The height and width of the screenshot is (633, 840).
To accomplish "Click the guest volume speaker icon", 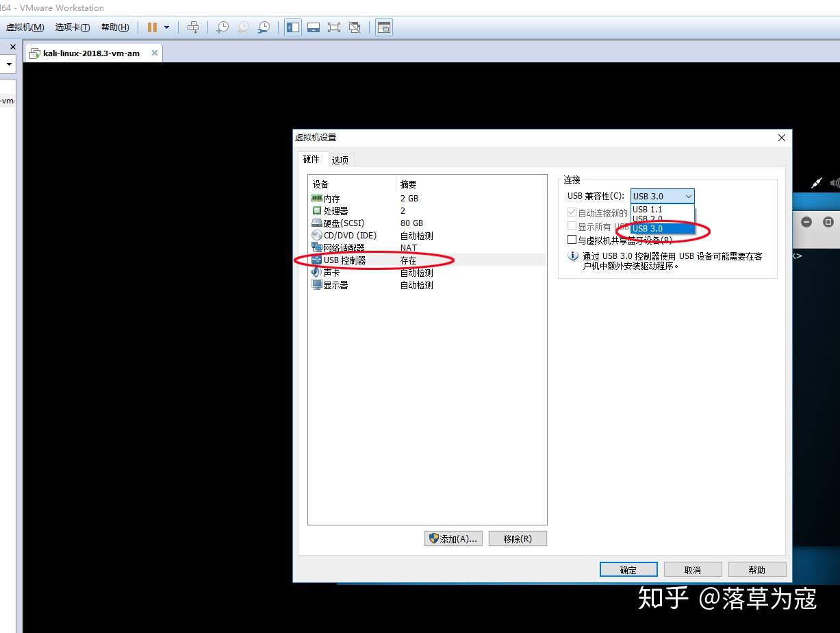I will pos(835,183).
